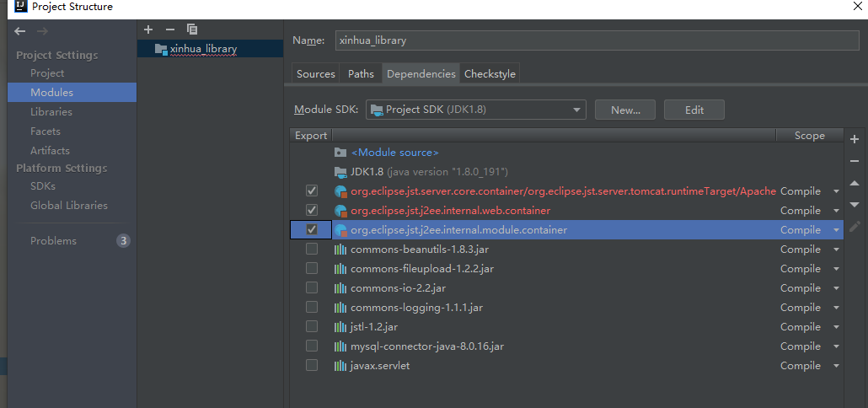The width and height of the screenshot is (868, 408).
Task: Move dependency down with the down arrow
Action: pos(855,205)
